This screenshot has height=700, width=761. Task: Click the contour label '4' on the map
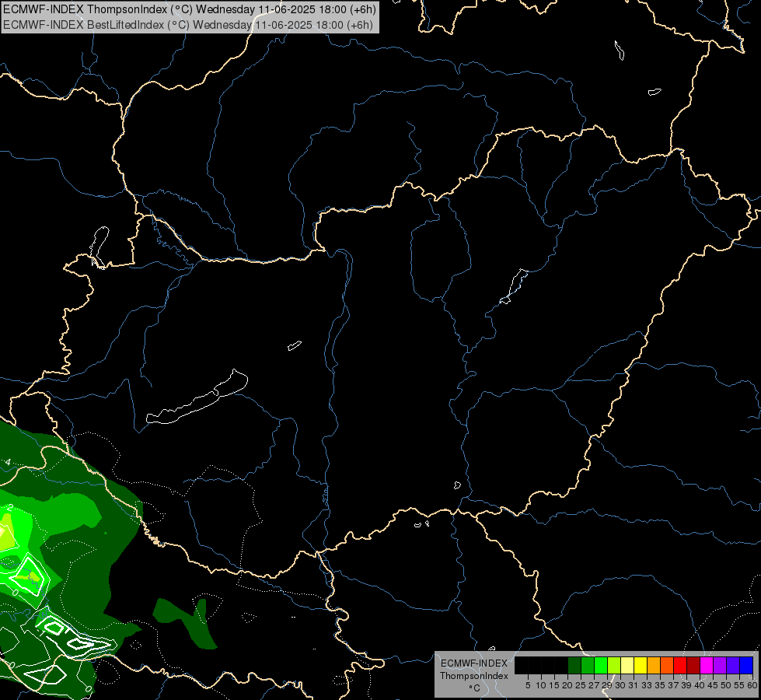[x=8, y=461]
